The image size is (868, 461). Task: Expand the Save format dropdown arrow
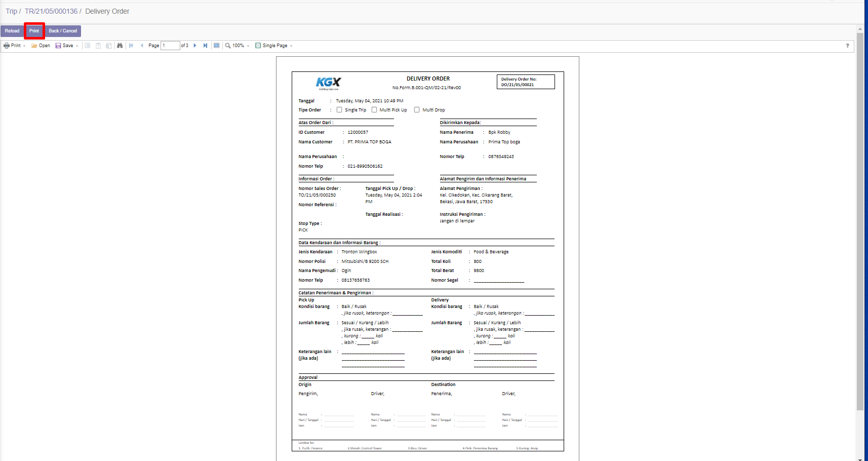[77, 46]
